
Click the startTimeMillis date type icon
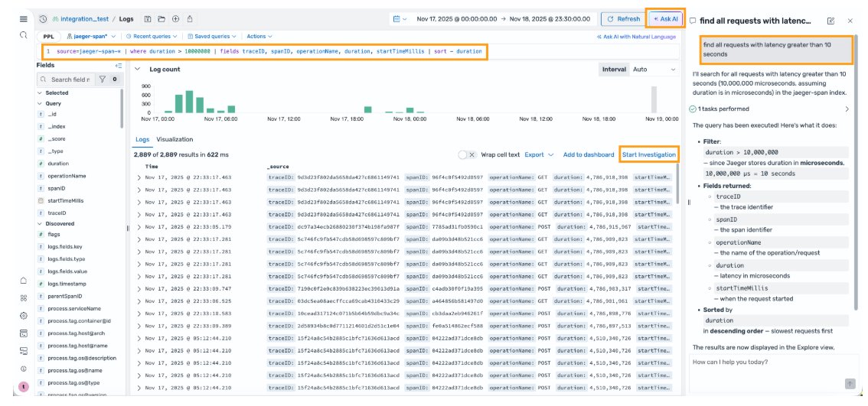click(41, 201)
